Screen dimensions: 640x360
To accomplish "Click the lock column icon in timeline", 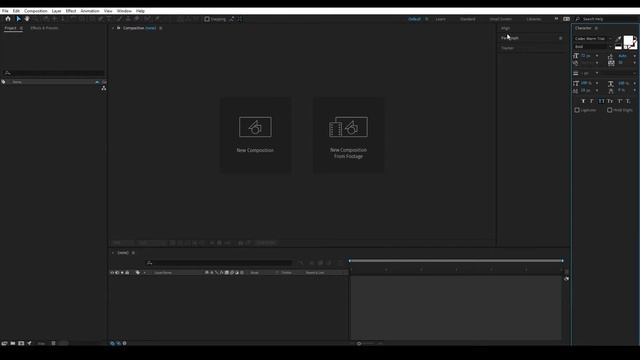I will [x=127, y=272].
